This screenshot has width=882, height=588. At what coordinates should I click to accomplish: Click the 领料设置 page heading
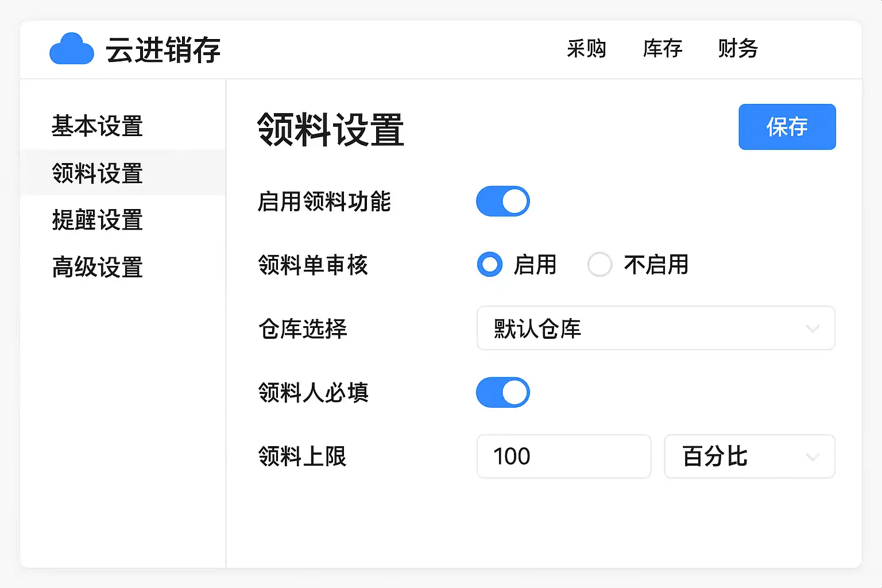tap(331, 129)
